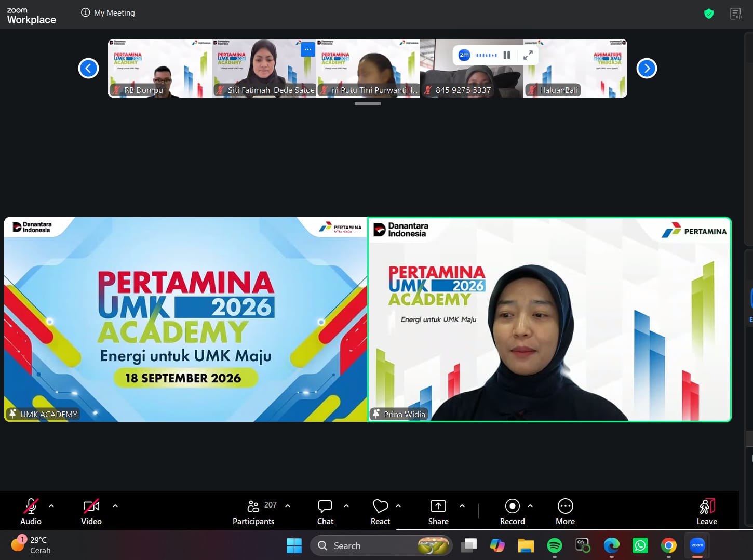Expand the Share options caret

point(462,505)
